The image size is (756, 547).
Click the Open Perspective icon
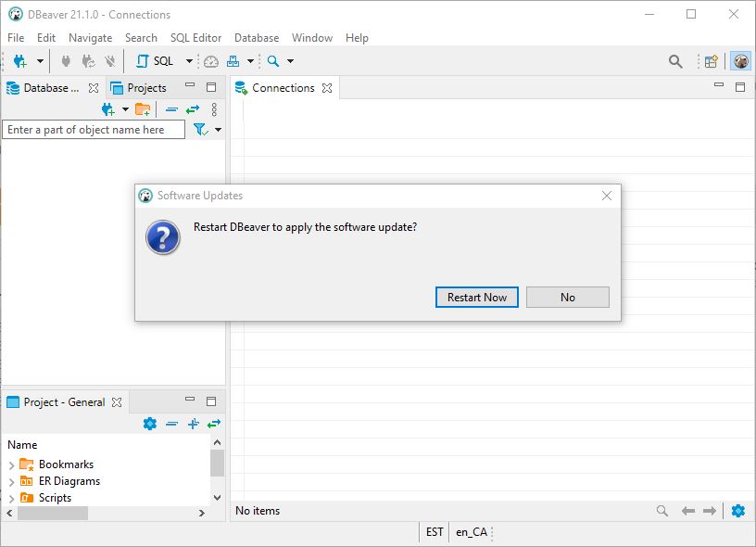pyautogui.click(x=712, y=61)
